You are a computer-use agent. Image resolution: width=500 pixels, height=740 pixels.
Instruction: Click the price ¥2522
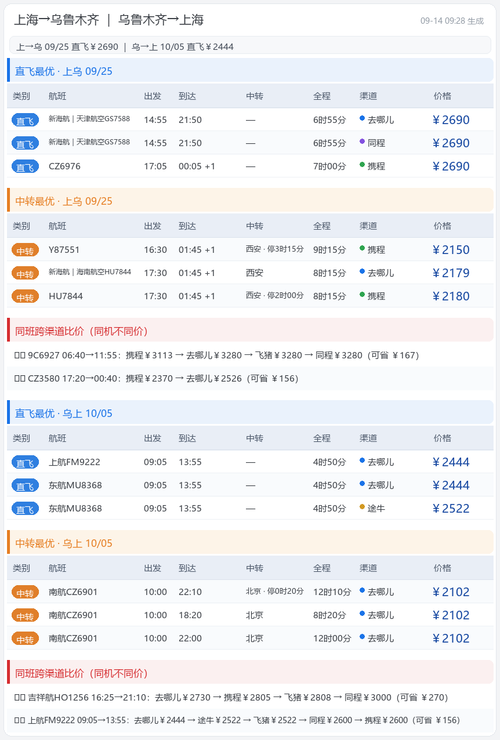point(451,509)
